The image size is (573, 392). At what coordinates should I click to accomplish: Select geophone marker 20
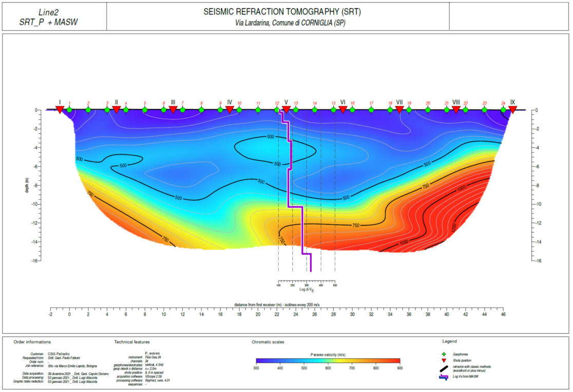(x=428, y=110)
